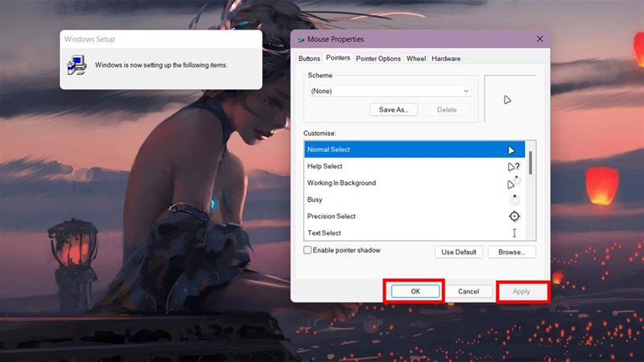644x362 pixels.
Task: Switch to the Buttons tab
Action: pyautogui.click(x=309, y=58)
